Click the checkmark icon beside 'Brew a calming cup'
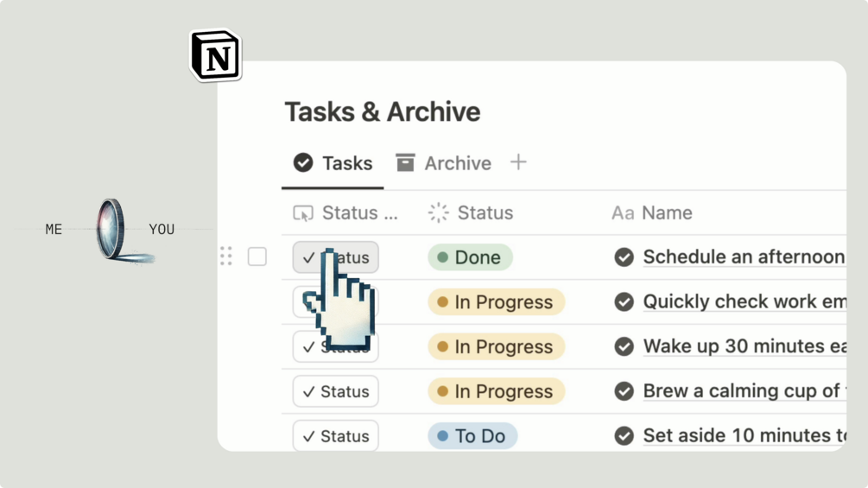Image resolution: width=868 pixels, height=488 pixels. (624, 391)
